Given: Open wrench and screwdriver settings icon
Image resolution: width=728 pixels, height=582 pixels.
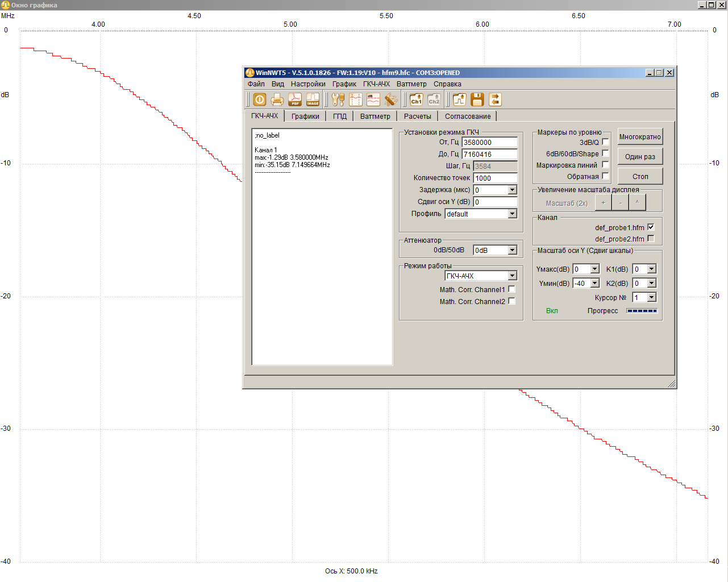Looking at the screenshot, I should pyautogui.click(x=338, y=99).
